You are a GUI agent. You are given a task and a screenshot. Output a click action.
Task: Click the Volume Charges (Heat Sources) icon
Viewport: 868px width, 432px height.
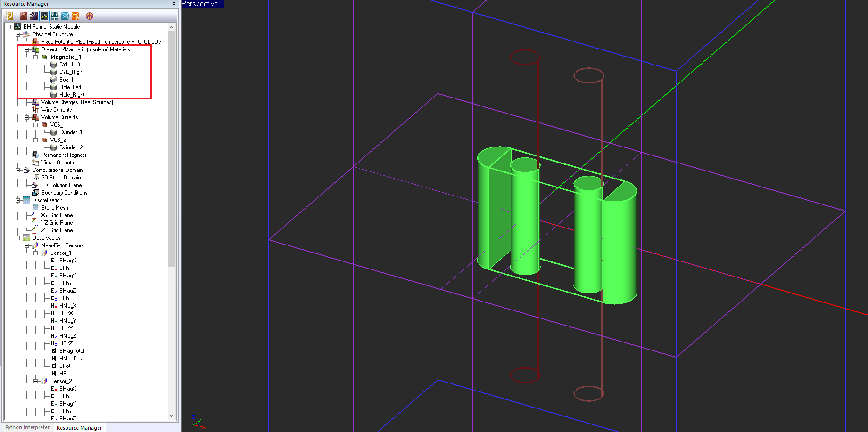(35, 102)
